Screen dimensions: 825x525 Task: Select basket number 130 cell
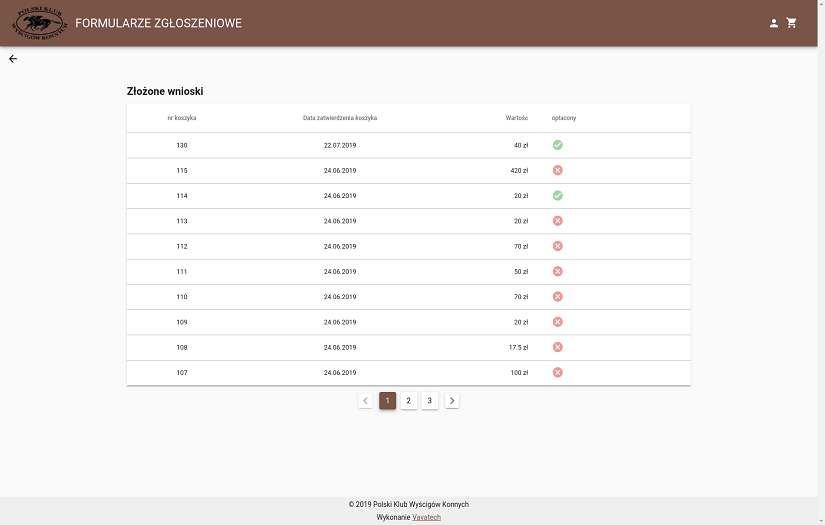point(182,145)
